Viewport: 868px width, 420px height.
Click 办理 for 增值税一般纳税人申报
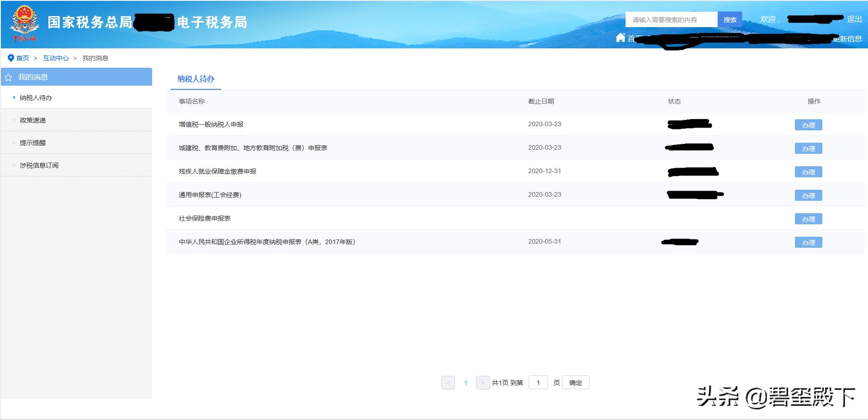point(809,124)
